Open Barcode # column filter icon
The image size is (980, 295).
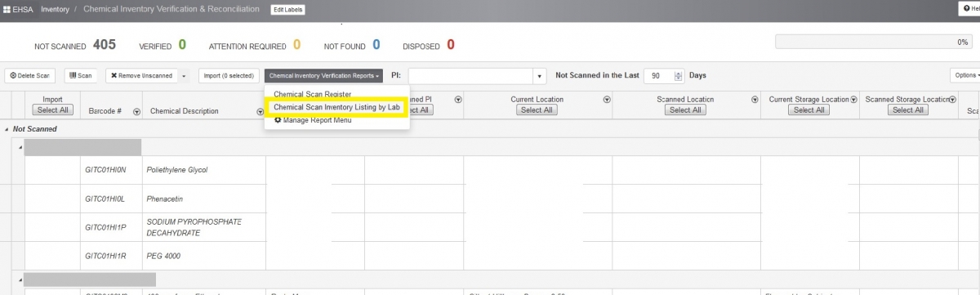pos(136,112)
